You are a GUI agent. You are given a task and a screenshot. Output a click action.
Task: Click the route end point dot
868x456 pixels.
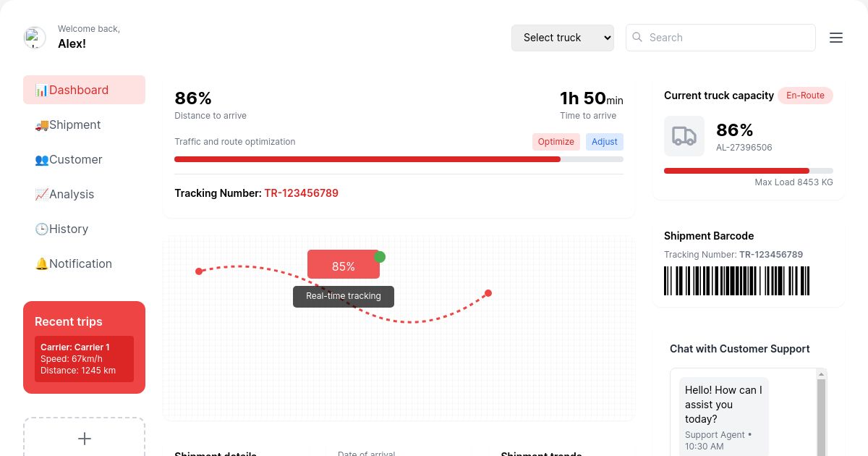coord(488,293)
